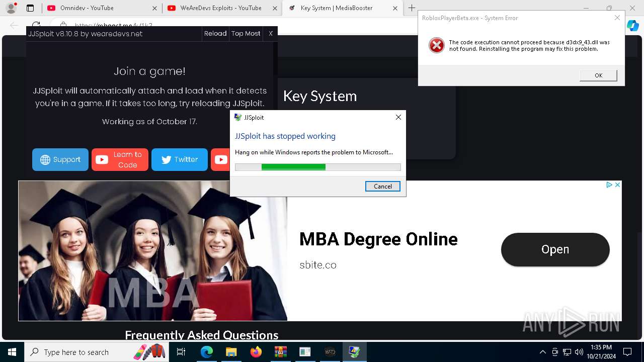Image resolution: width=644 pixels, height=362 pixels.
Task: Click the sbite.co ad link
Action: (x=318, y=265)
